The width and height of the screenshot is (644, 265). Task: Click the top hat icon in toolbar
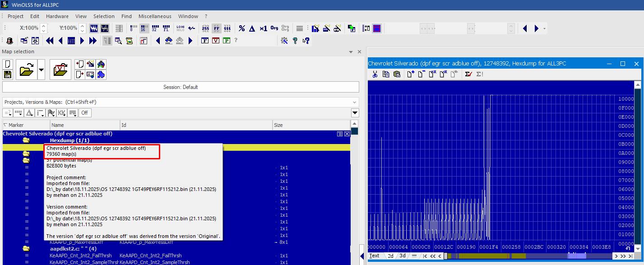pos(9,41)
